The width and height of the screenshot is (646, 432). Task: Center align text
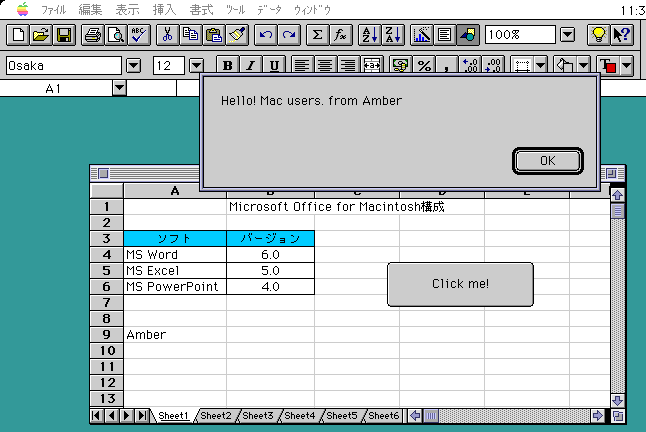click(325, 65)
